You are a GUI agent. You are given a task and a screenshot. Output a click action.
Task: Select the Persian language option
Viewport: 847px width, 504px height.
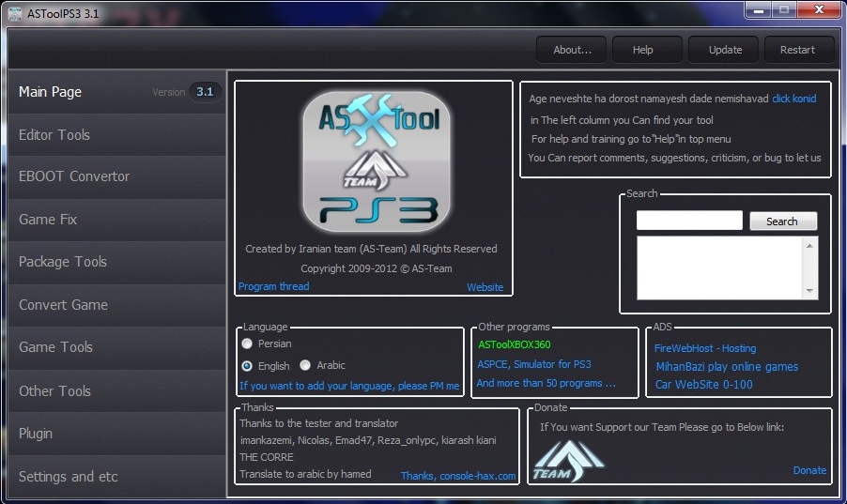click(x=247, y=344)
